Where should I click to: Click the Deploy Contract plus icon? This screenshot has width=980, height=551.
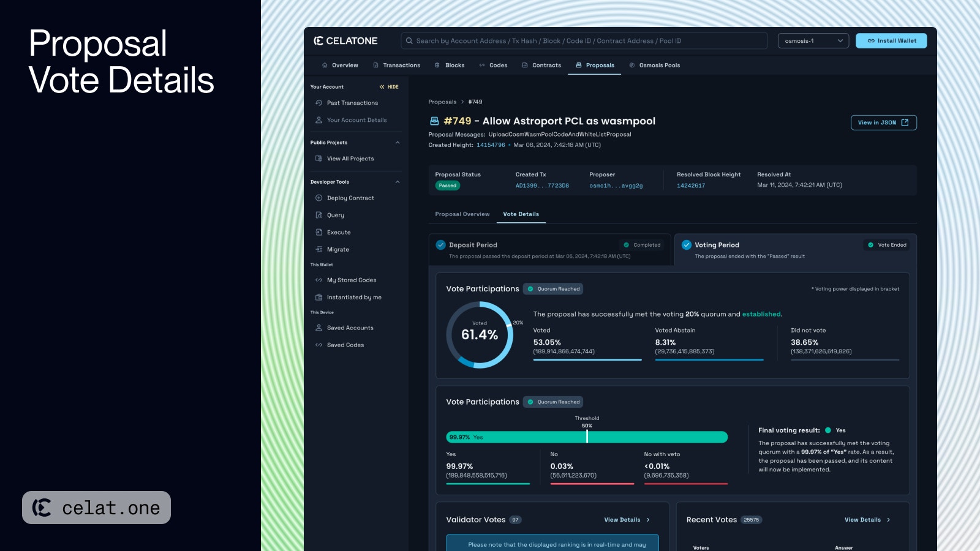pyautogui.click(x=318, y=198)
